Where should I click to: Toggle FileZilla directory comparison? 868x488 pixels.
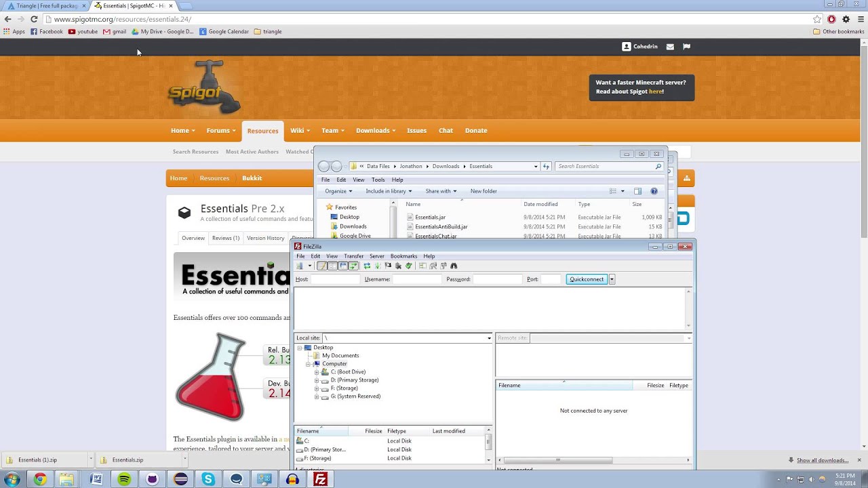[433, 266]
